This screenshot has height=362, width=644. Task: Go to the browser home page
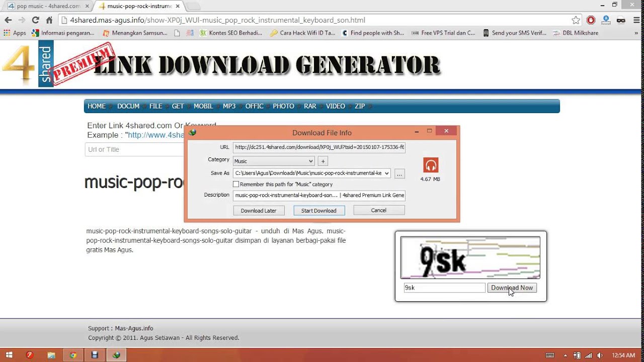click(49, 20)
